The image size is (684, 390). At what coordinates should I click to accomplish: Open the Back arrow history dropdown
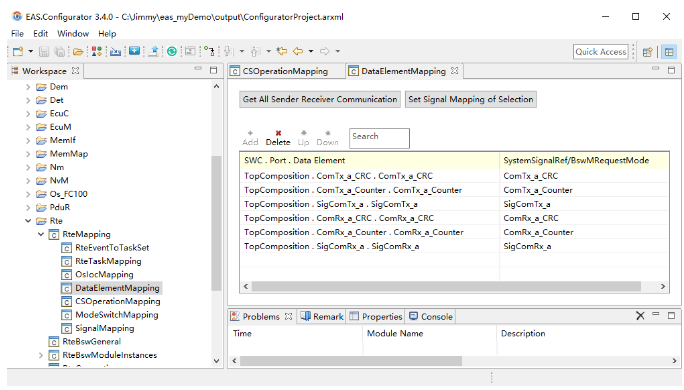click(x=311, y=51)
